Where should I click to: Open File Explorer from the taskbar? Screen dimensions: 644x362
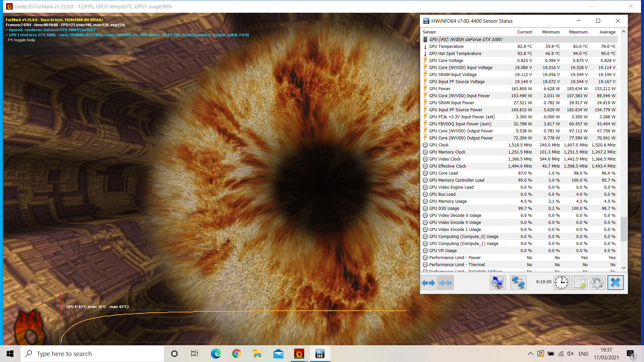tap(257, 354)
